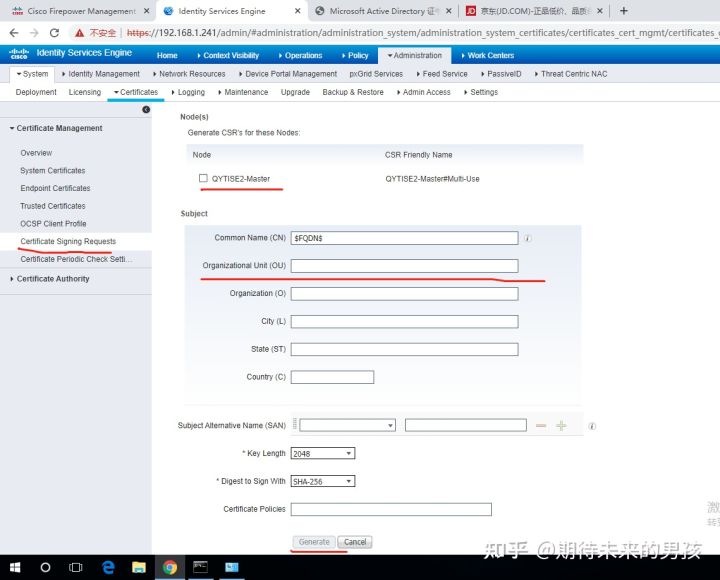The width and height of the screenshot is (720, 580).
Task: Open Endpoint Certificates in sidebar
Action: (55, 188)
